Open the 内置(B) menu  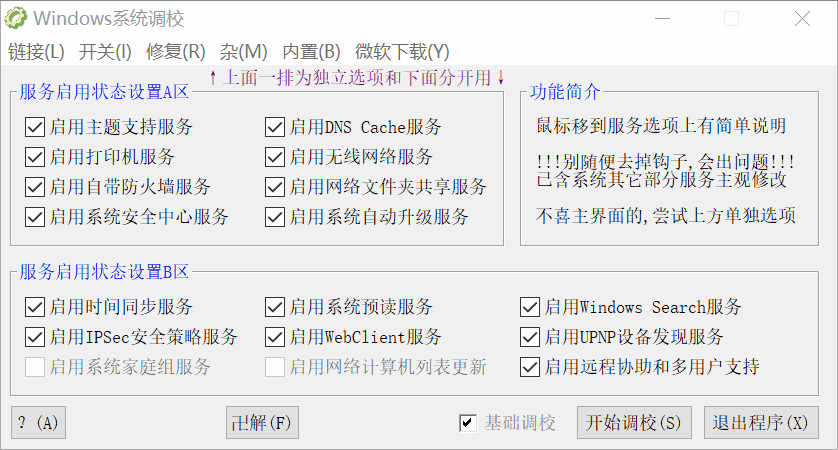(x=311, y=52)
